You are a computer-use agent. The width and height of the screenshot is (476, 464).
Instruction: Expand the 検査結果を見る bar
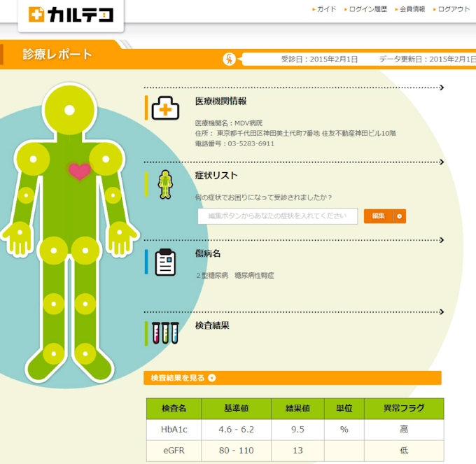292,378
